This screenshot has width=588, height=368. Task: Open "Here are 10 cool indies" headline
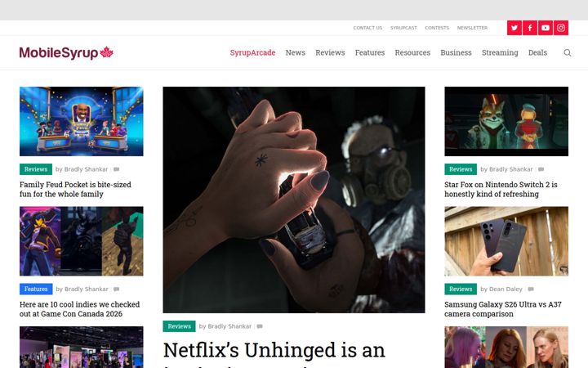(x=79, y=309)
